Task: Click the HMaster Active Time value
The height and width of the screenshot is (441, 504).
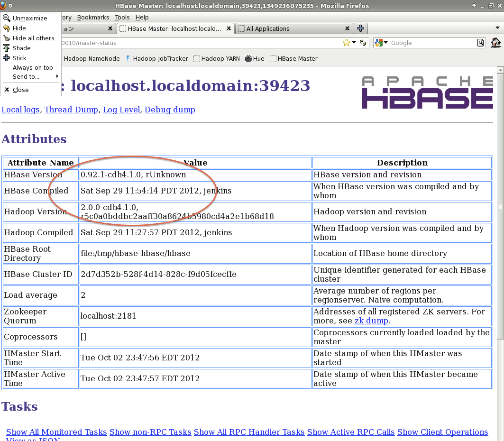Action: click(x=140, y=378)
